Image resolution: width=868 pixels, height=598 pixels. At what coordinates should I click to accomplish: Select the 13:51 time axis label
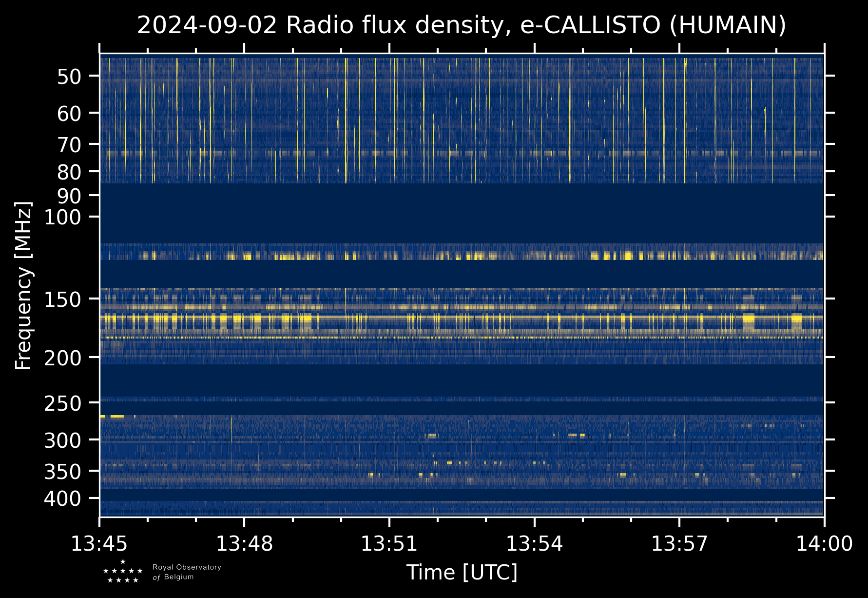tap(389, 543)
